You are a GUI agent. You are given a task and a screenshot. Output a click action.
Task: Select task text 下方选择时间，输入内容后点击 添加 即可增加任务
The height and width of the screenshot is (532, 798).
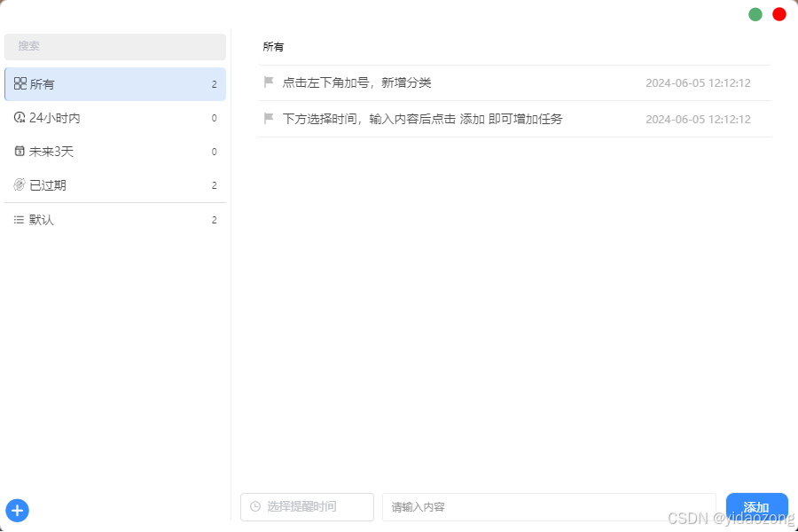point(422,119)
